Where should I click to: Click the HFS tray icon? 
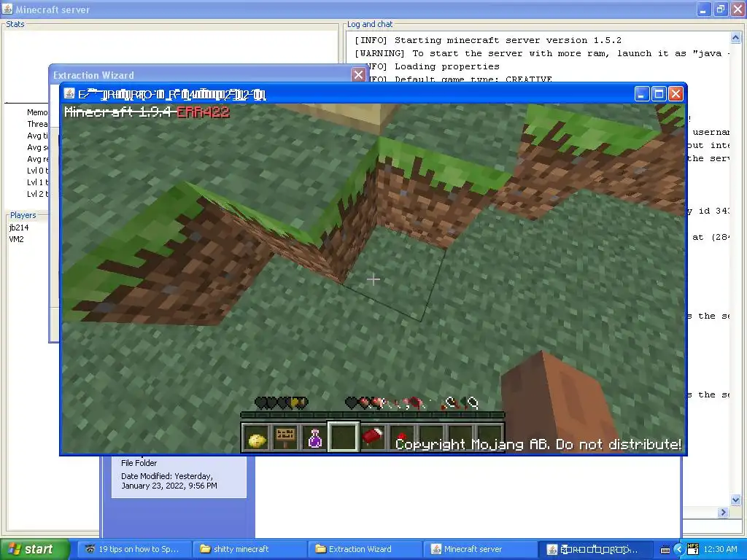693,549
